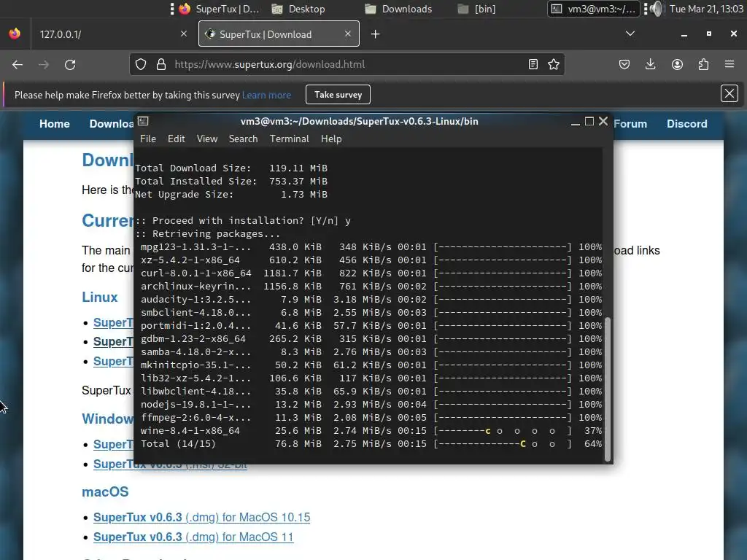Switch to vm3@vm3 terminal taskbar item
This screenshot has height=560, width=747.
point(593,9)
